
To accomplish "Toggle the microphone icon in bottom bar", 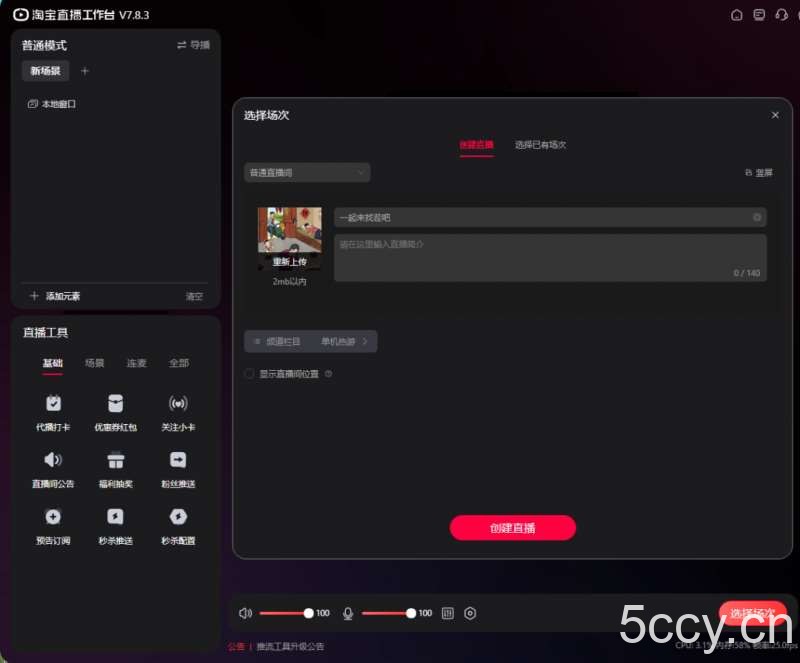I will tap(348, 613).
